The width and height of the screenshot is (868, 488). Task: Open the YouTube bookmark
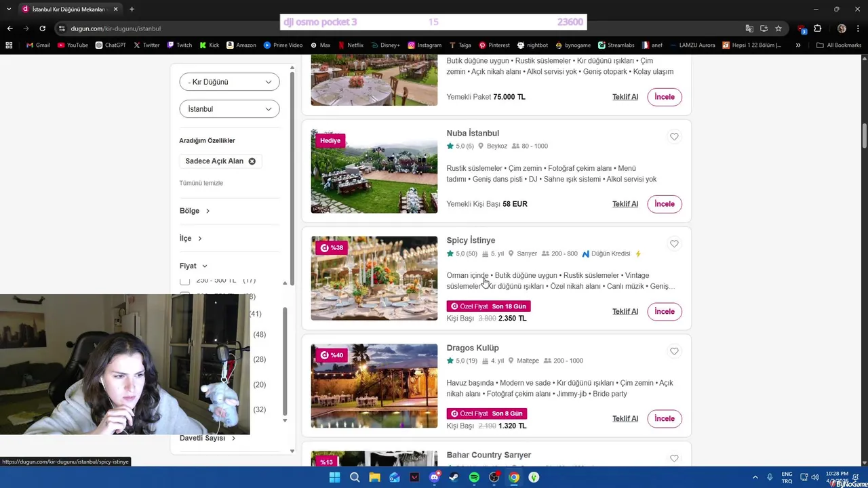click(73, 45)
